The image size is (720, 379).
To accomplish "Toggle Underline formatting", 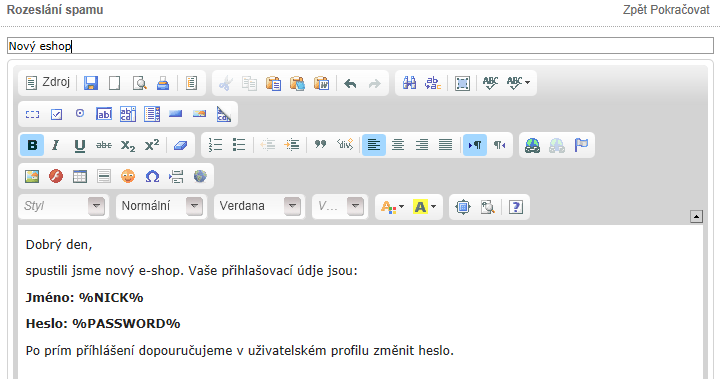I will [80, 145].
